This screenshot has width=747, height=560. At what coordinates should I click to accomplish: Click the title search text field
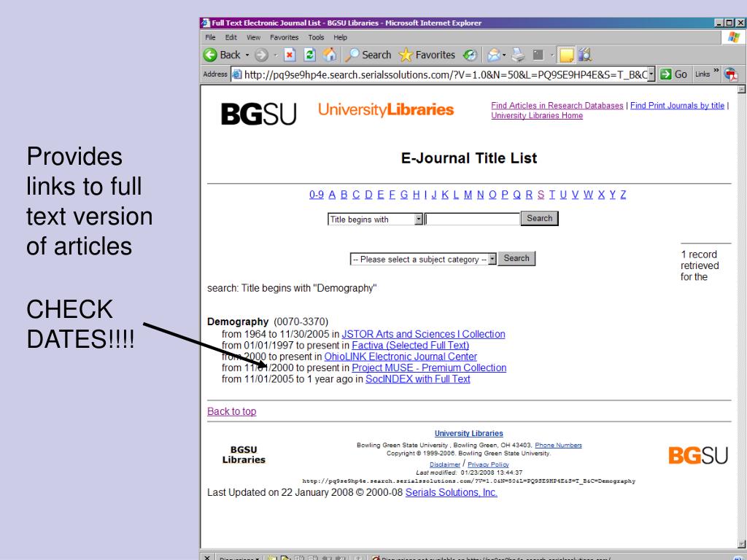(472, 219)
